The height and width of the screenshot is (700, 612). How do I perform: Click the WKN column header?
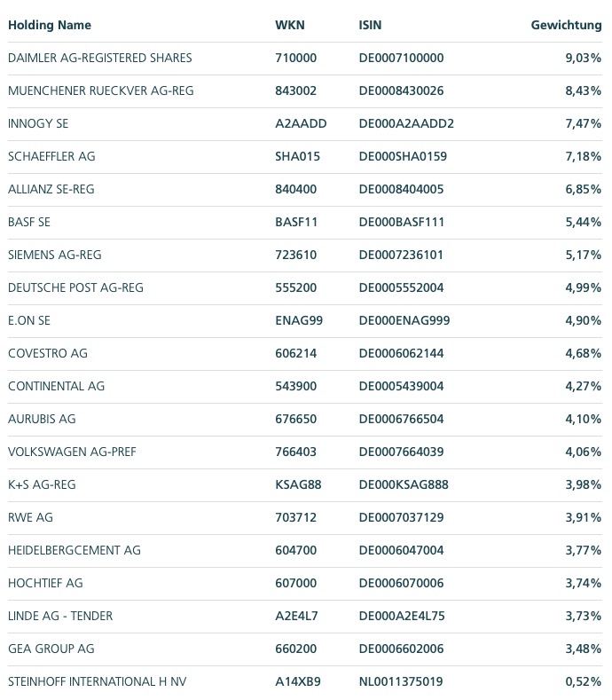[290, 25]
